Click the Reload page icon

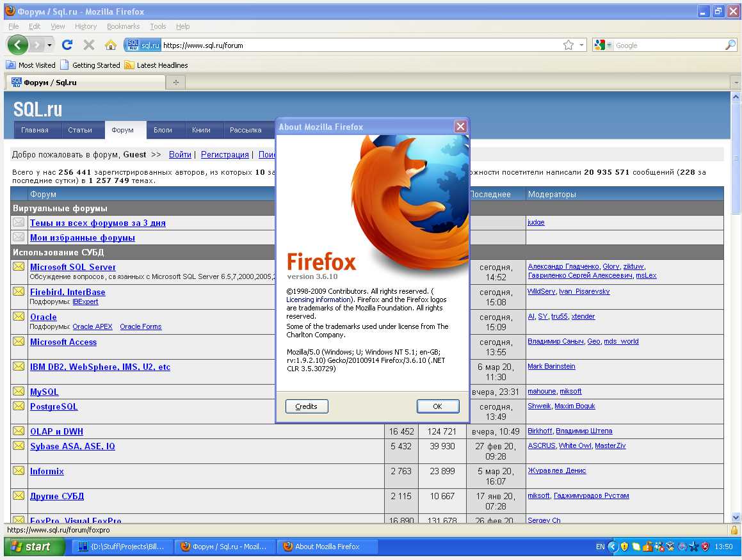point(67,45)
